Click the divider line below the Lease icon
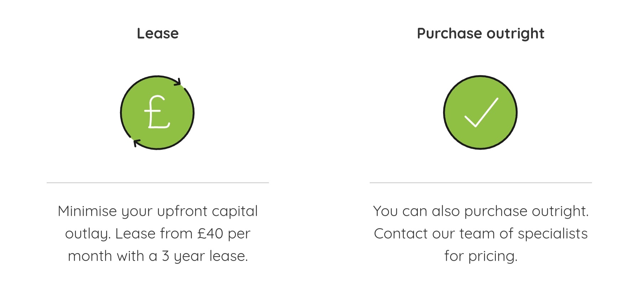Image resolution: width=644 pixels, height=303 pixels. point(158,183)
